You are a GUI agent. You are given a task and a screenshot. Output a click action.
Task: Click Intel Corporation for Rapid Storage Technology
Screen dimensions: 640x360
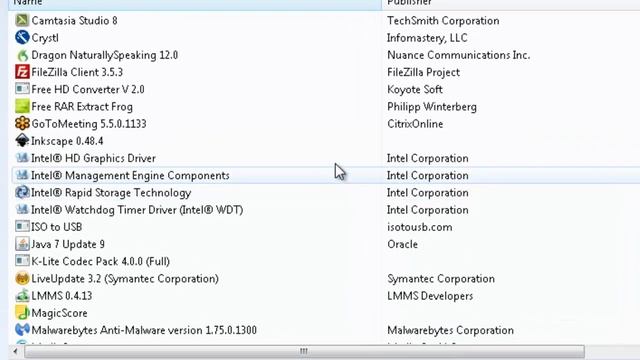pos(428,192)
